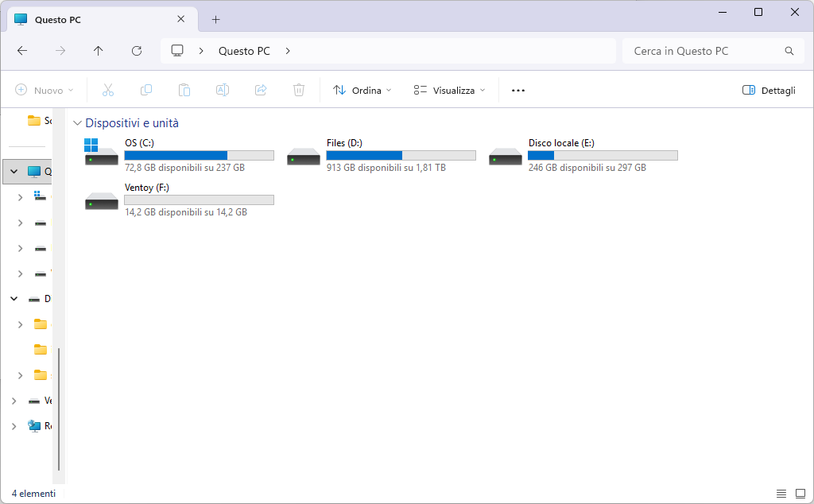
Task: Switch to large icons view in the status bar
Action: (800, 494)
